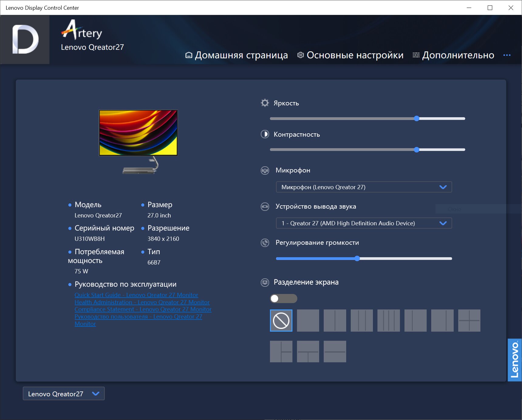The height and width of the screenshot is (420, 522).
Task: Open the Quick Start Guide link
Action: click(136, 295)
